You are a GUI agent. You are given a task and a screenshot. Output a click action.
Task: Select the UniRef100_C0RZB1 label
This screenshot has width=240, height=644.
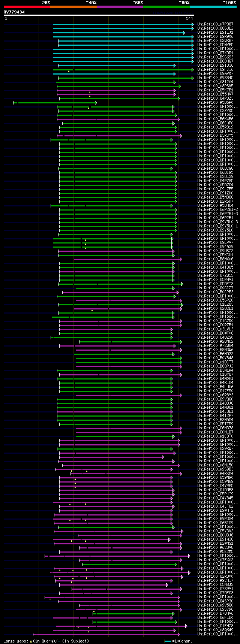point(215,325)
